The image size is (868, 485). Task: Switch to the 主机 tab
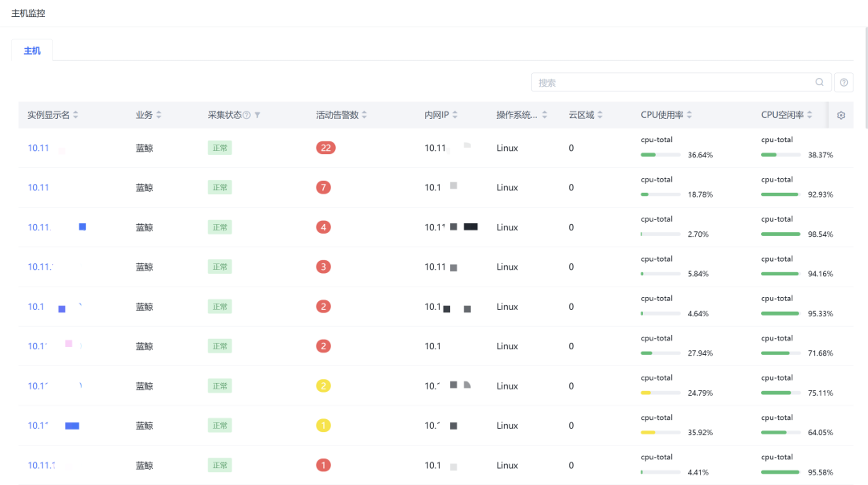(x=32, y=51)
